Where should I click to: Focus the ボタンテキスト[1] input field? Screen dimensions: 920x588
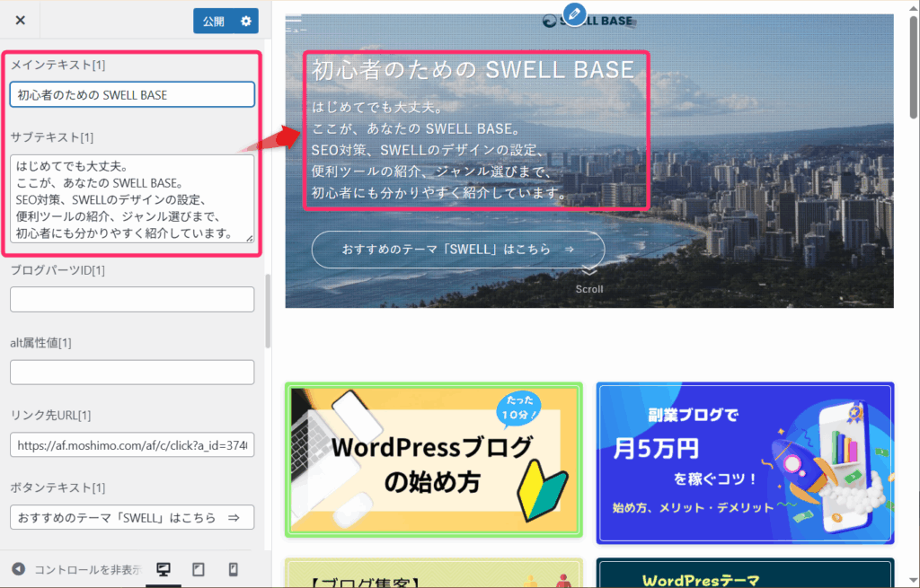132,518
